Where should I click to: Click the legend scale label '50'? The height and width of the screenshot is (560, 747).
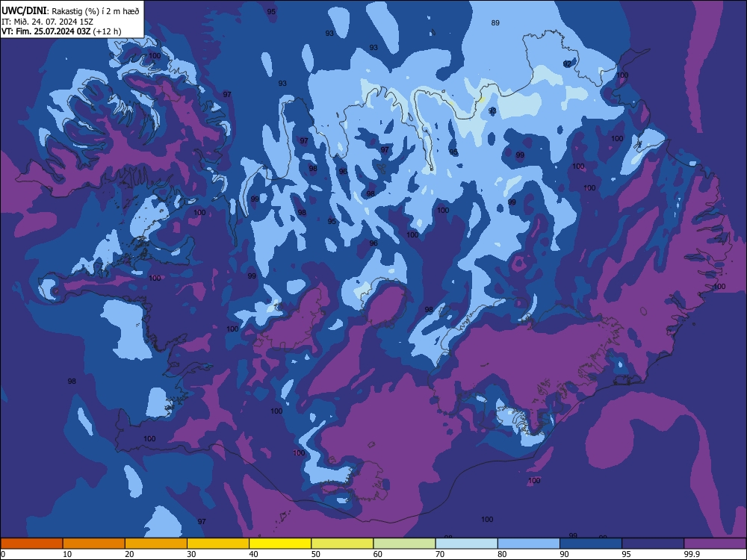[x=316, y=554]
